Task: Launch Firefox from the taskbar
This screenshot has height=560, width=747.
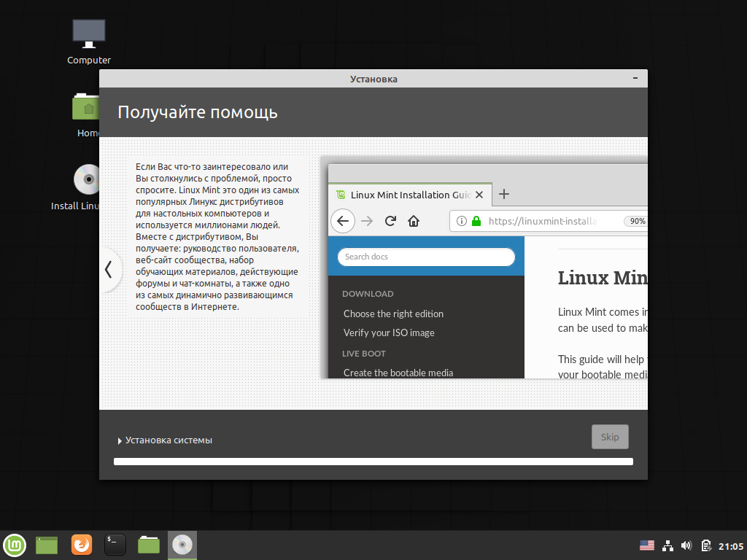Action: (82, 545)
